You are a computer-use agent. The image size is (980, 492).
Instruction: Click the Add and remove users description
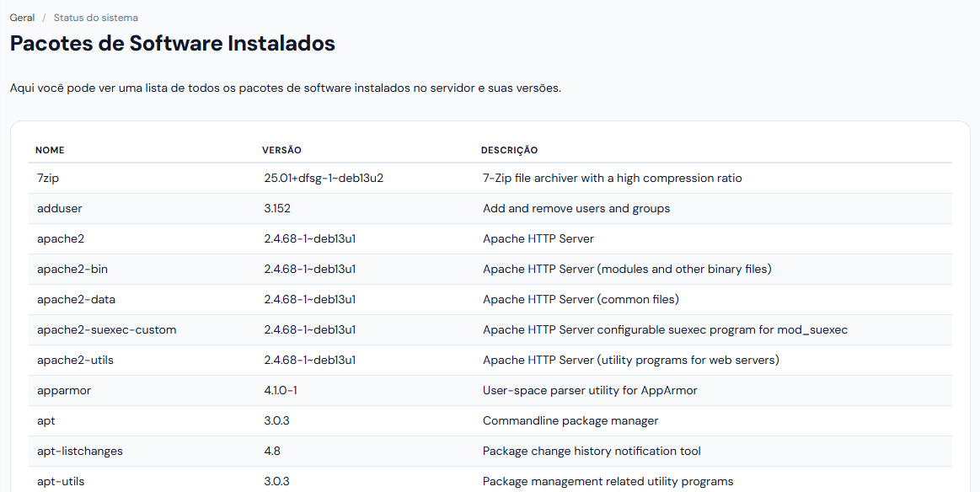576,208
